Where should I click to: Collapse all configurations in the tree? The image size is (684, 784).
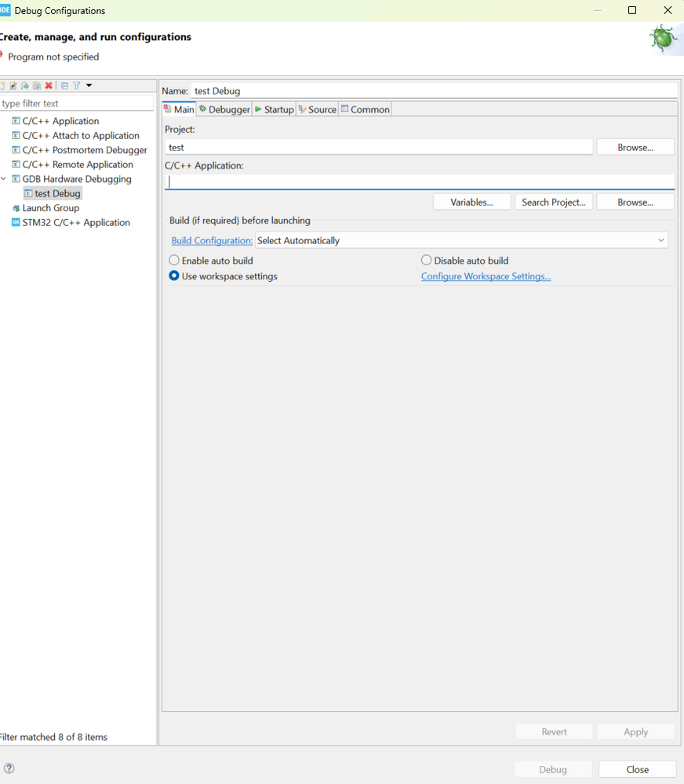(64, 86)
